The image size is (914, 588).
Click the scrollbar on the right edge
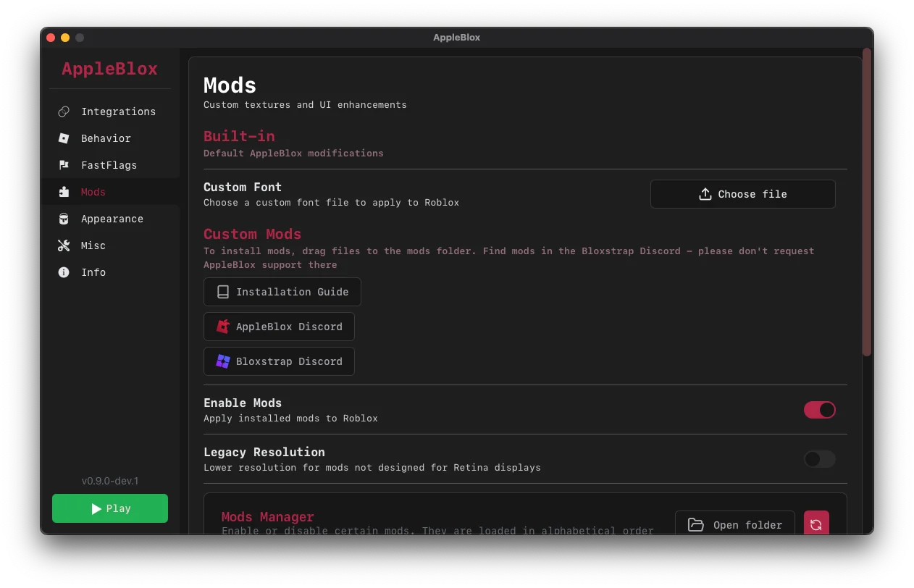tap(866, 203)
